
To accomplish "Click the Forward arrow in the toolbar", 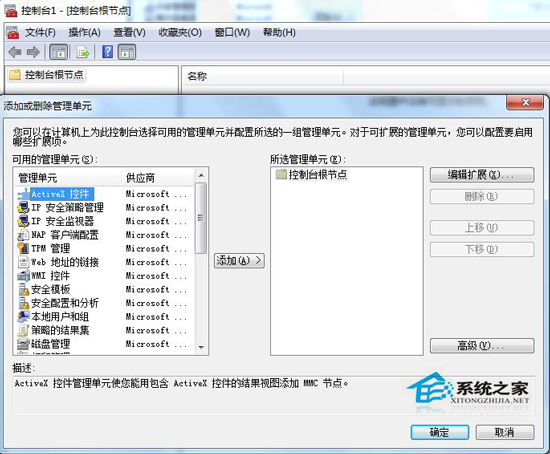I will (33, 52).
